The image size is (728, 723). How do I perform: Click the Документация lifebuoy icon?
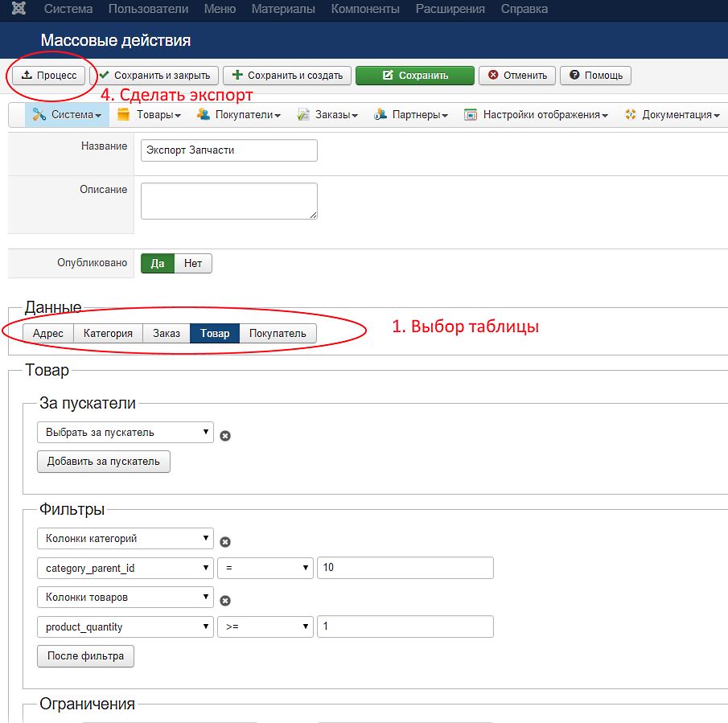[x=631, y=114]
